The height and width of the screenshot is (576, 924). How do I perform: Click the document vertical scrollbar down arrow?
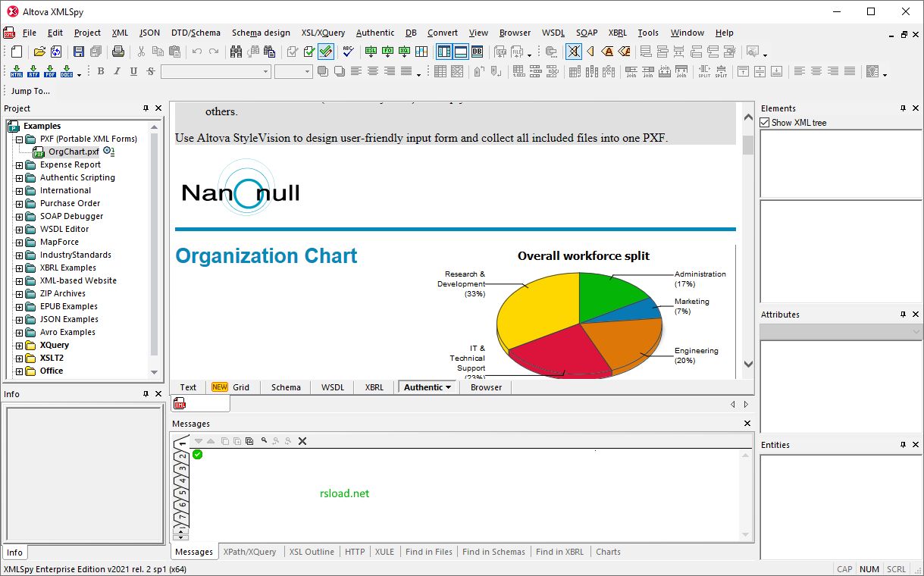[x=748, y=364]
